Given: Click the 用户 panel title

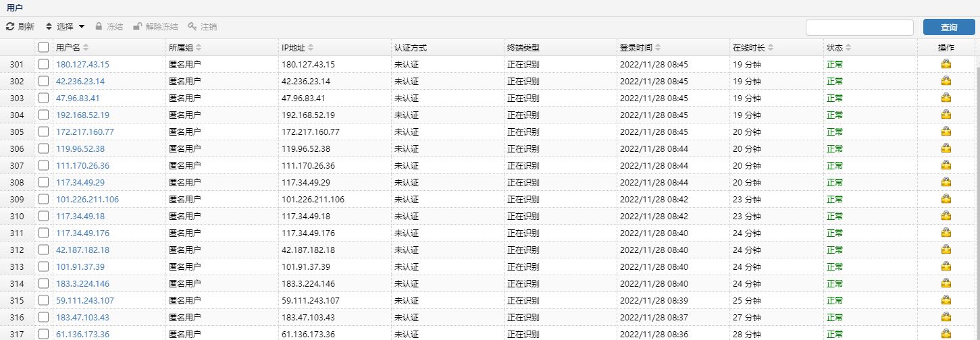Looking at the screenshot, I should click(15, 7).
